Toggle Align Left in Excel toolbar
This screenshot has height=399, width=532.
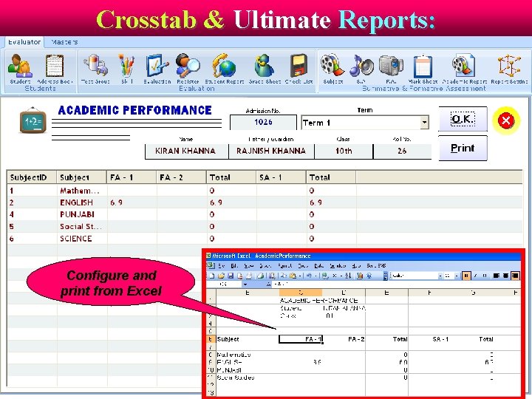497,276
